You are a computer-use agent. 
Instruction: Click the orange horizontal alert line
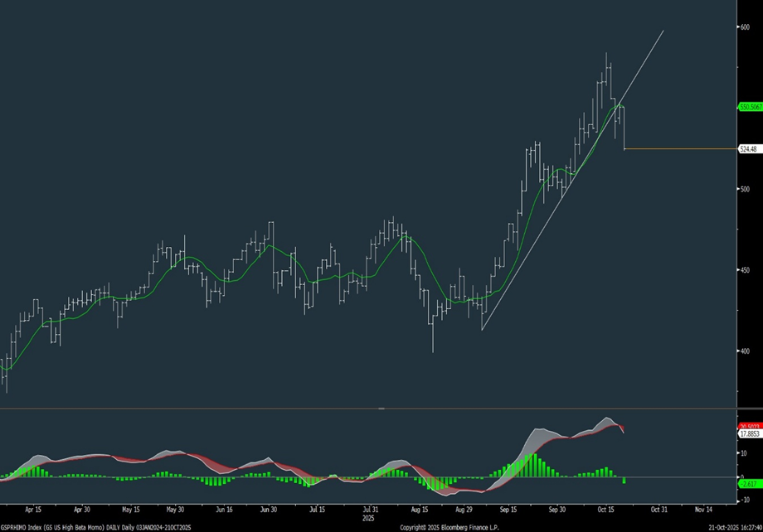pos(680,149)
